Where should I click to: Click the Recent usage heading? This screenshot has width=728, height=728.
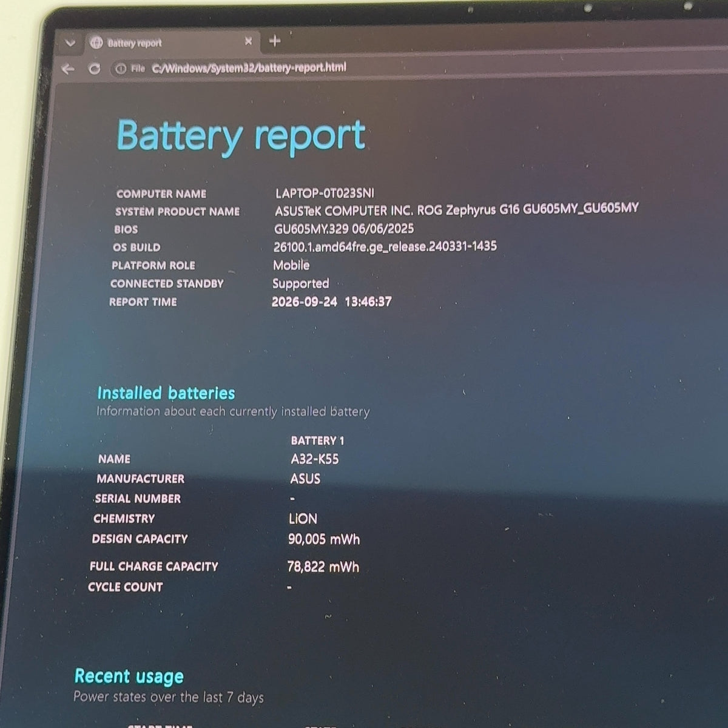point(129,676)
